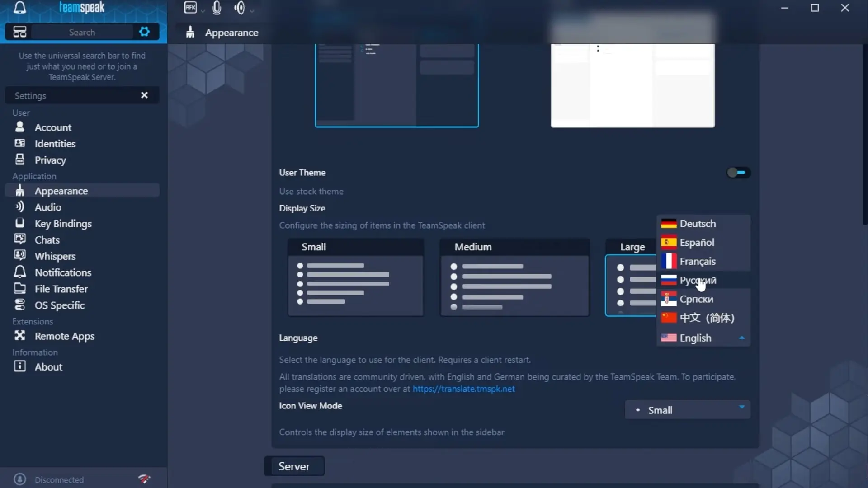Toggle the User Theme switch
Viewport: 868px width, 488px height.
tap(738, 173)
